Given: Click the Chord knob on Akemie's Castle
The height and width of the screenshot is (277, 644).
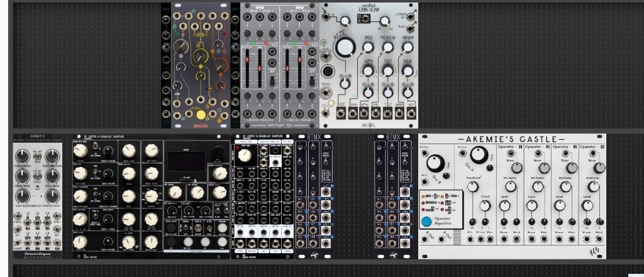Looking at the screenshot, I should [x=485, y=205].
